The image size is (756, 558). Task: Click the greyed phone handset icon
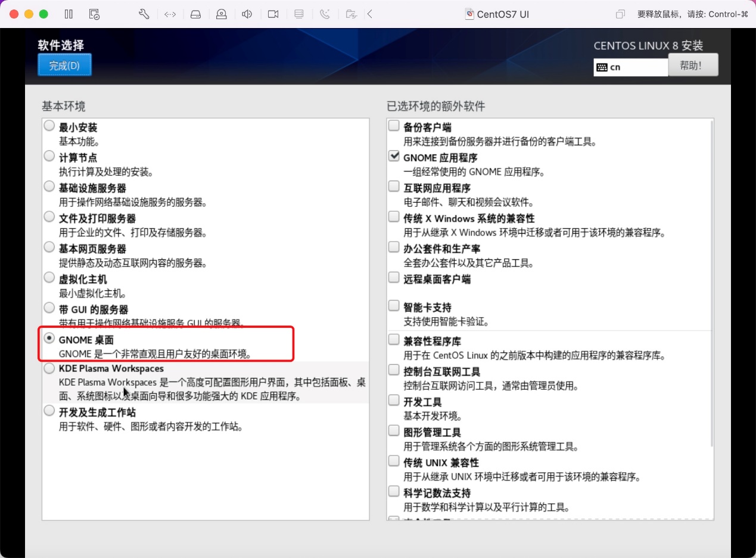coord(325,14)
